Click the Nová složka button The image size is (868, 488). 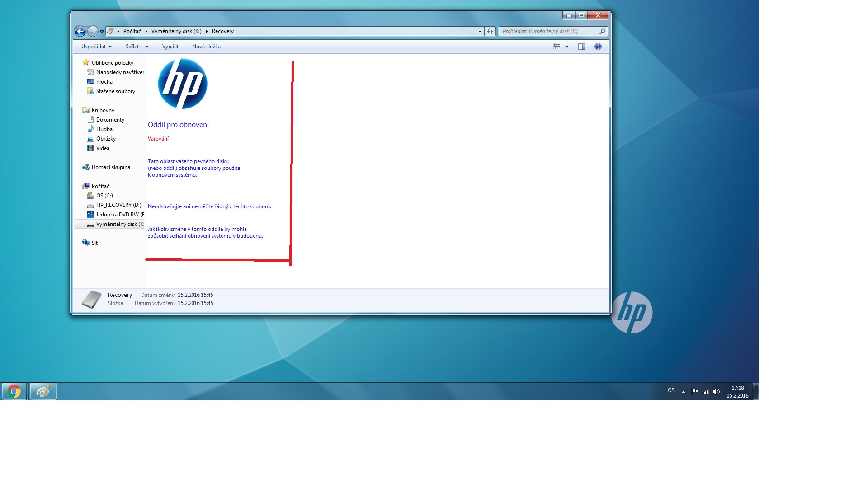[206, 47]
